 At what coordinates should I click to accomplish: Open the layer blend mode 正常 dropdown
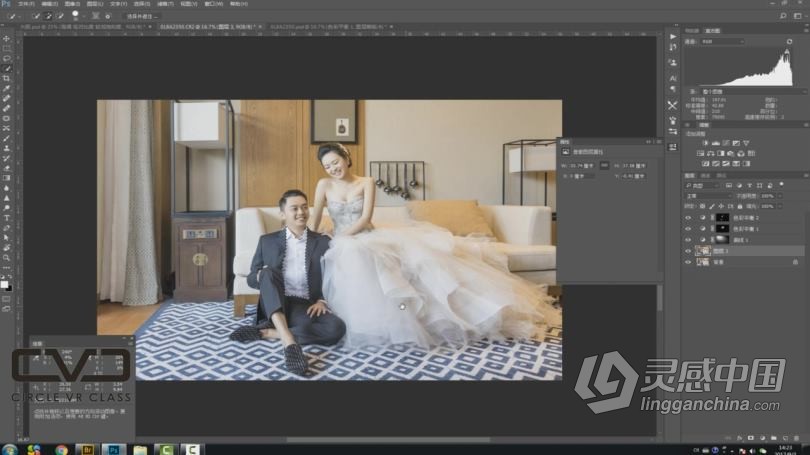[x=708, y=196]
